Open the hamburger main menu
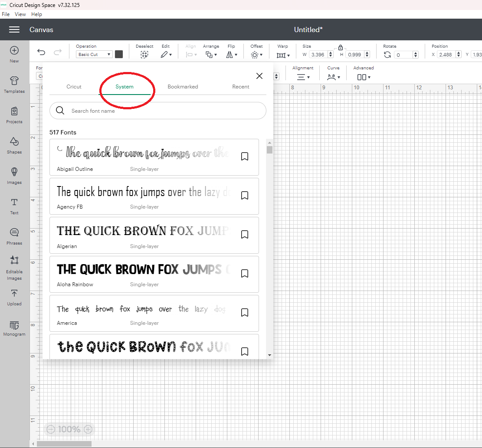The width and height of the screenshot is (482, 448). pyautogui.click(x=14, y=29)
